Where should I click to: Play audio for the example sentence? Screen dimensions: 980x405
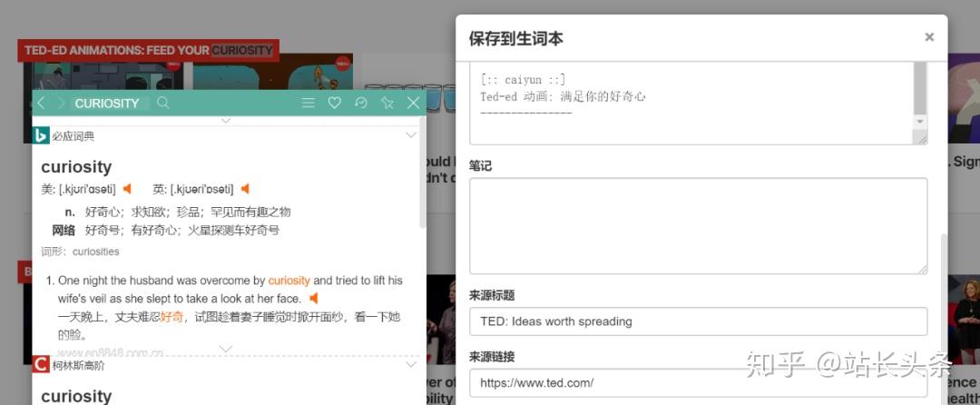(x=313, y=298)
